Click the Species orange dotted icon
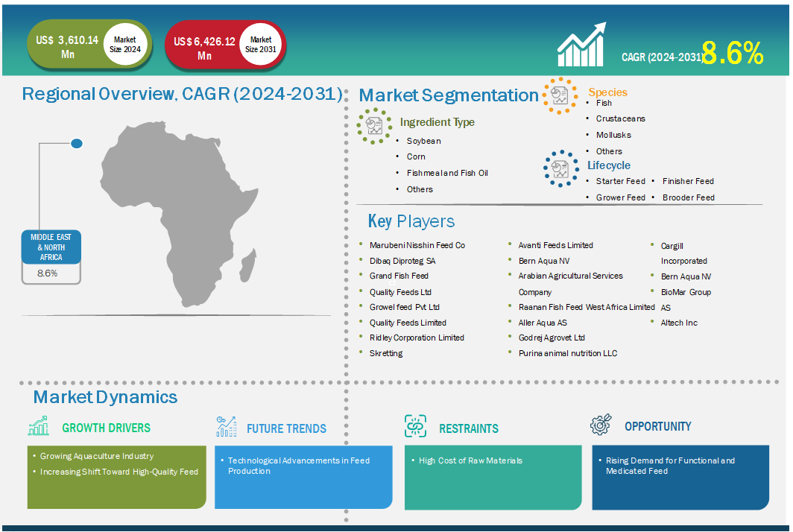Viewport: 793px width, 532px height. point(560,95)
